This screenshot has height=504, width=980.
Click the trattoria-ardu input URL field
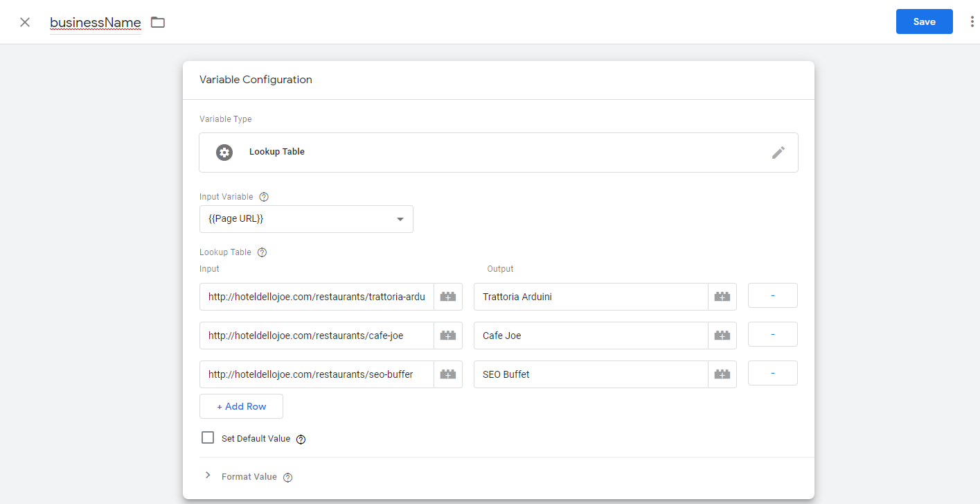pos(315,296)
